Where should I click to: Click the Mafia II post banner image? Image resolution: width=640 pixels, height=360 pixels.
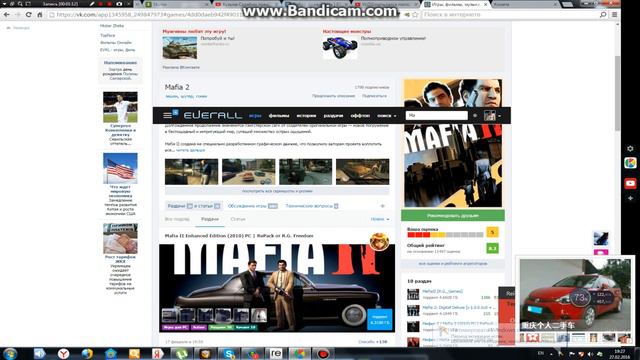(x=277, y=288)
